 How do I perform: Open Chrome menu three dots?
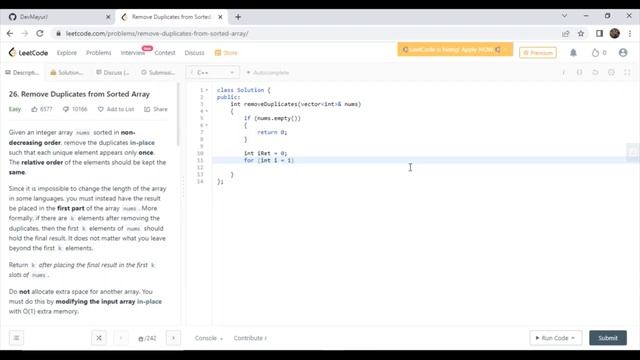click(630, 33)
